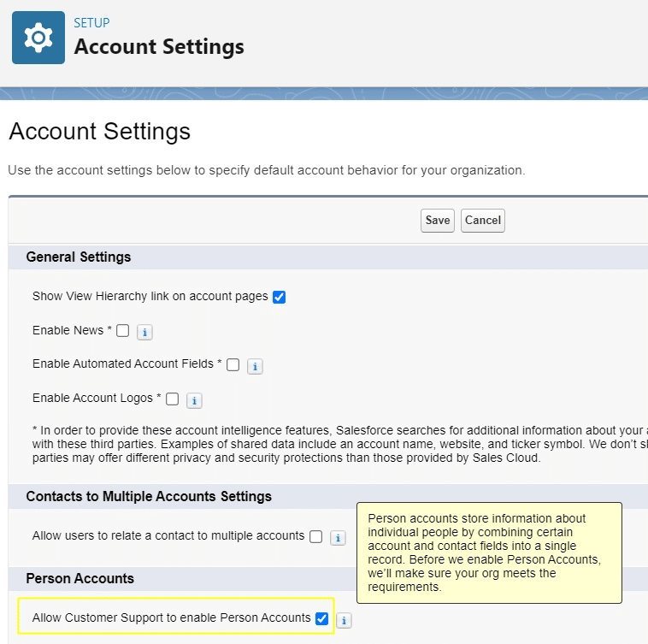
Task: Uncheck Show View Hierarchy link checkbox
Action: pyautogui.click(x=279, y=297)
